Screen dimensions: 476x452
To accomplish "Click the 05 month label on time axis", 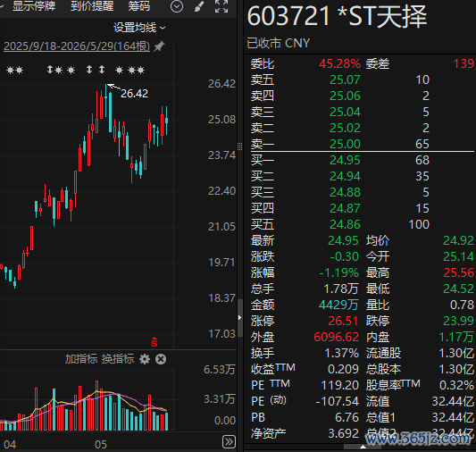I will click(x=101, y=445).
